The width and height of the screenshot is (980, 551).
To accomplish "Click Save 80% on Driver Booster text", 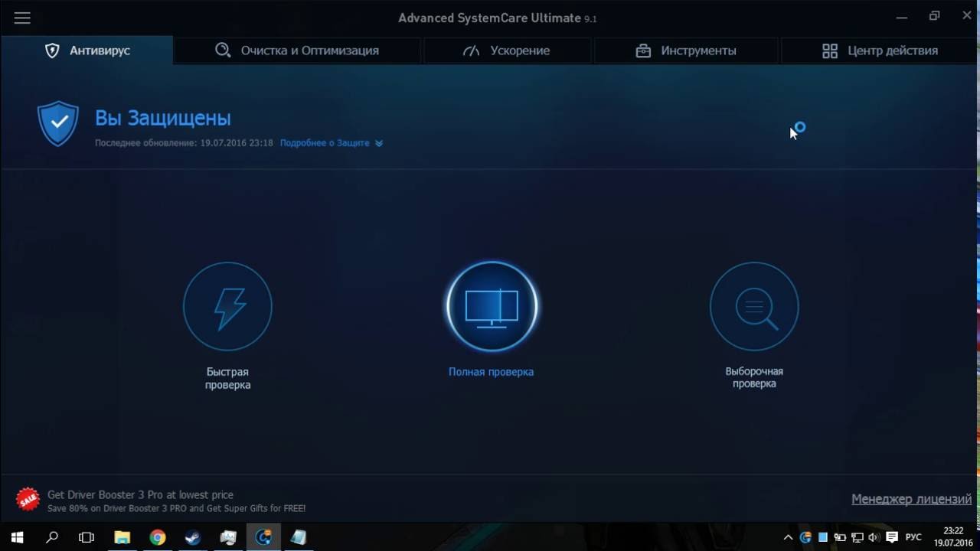I will point(176,508).
